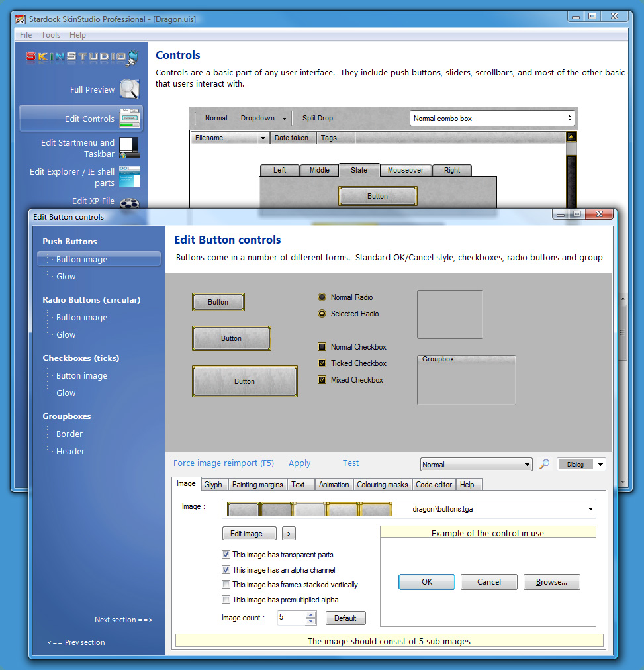Click the Stardock SkinStudio title bar app icon
The image size is (644, 670).
click(x=20, y=19)
